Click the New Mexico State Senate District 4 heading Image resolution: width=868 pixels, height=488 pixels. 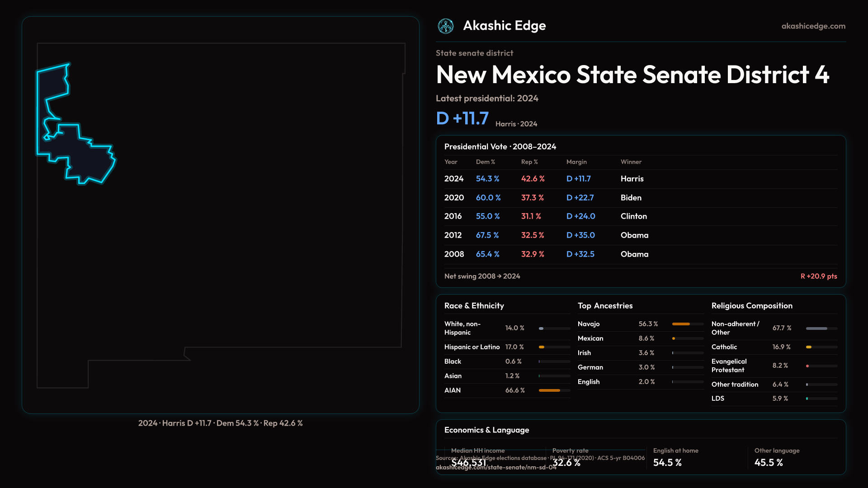point(632,75)
